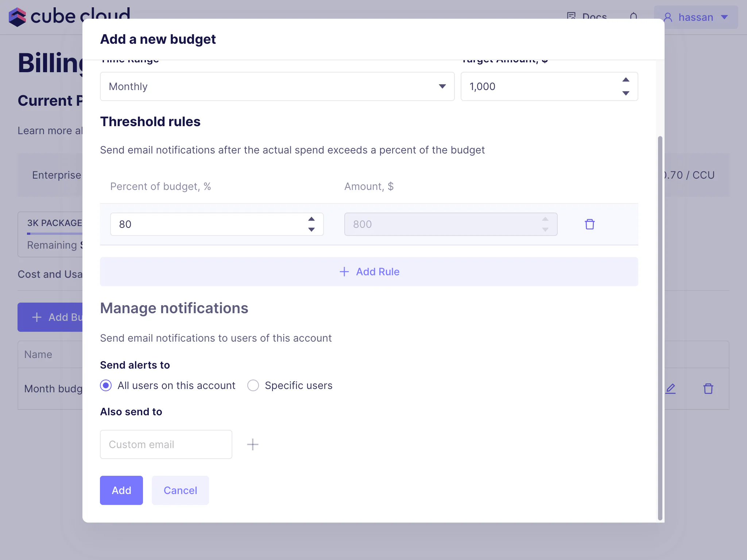Viewport: 747px width, 560px height.
Task: Decrease the Target Amount value
Action: coord(626,93)
